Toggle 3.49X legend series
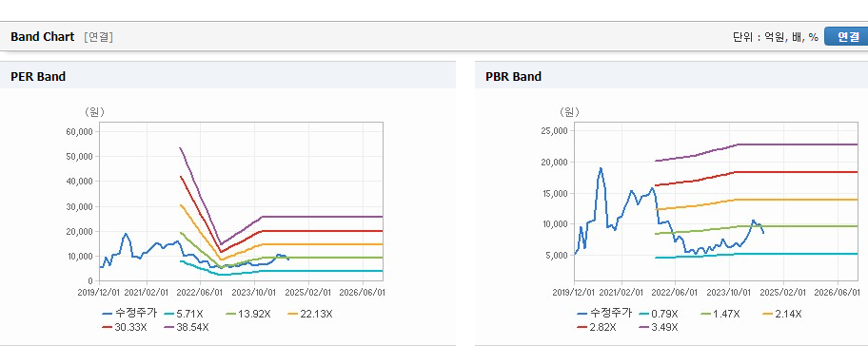 click(658, 327)
